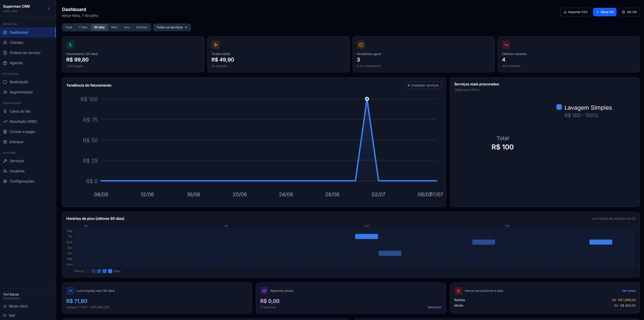Screen dimensions: 644x320
Task: Click the Estoque box icon
Action: 5,142
